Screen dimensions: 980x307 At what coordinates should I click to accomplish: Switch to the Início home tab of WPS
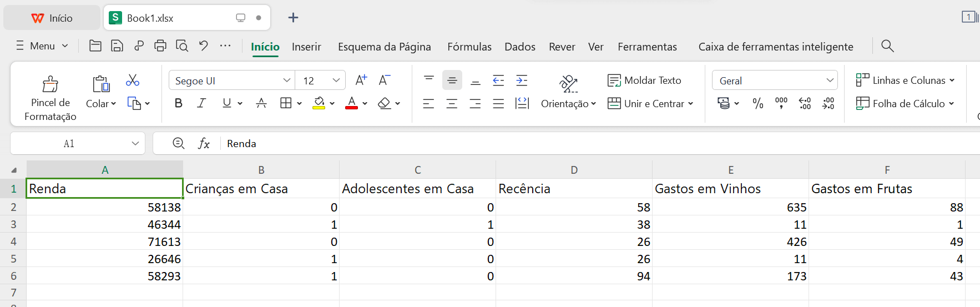click(x=52, y=18)
